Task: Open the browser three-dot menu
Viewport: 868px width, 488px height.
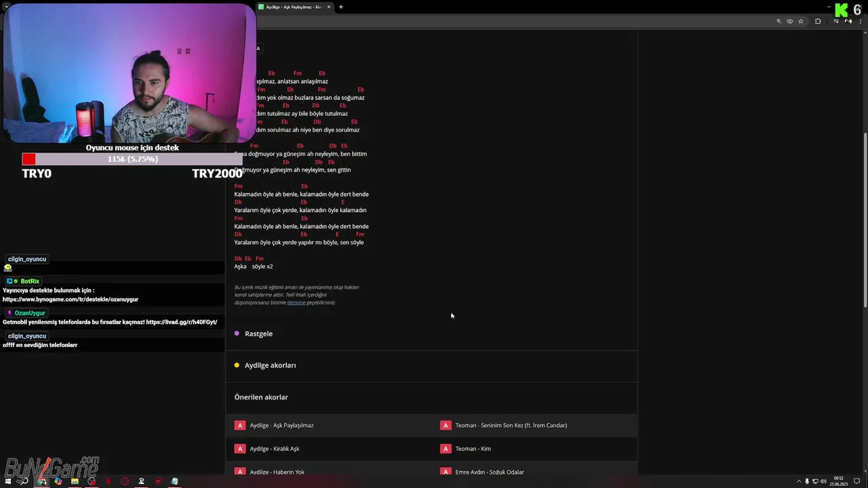Action: [861, 21]
